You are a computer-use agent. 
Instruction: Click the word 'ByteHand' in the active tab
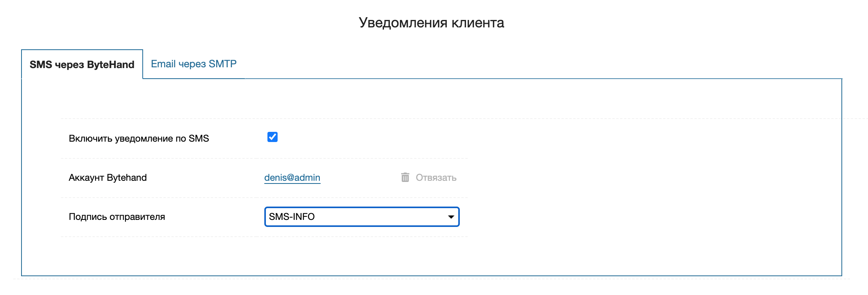[x=111, y=65]
